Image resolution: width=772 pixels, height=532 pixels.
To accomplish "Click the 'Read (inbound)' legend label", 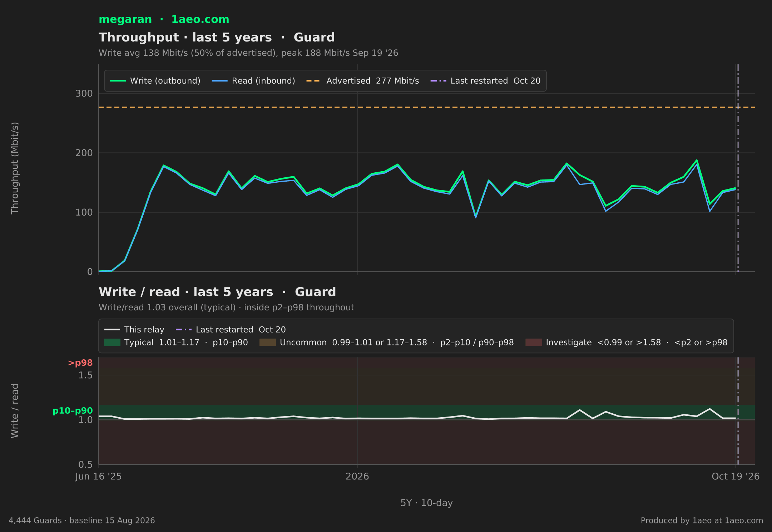I will point(263,81).
